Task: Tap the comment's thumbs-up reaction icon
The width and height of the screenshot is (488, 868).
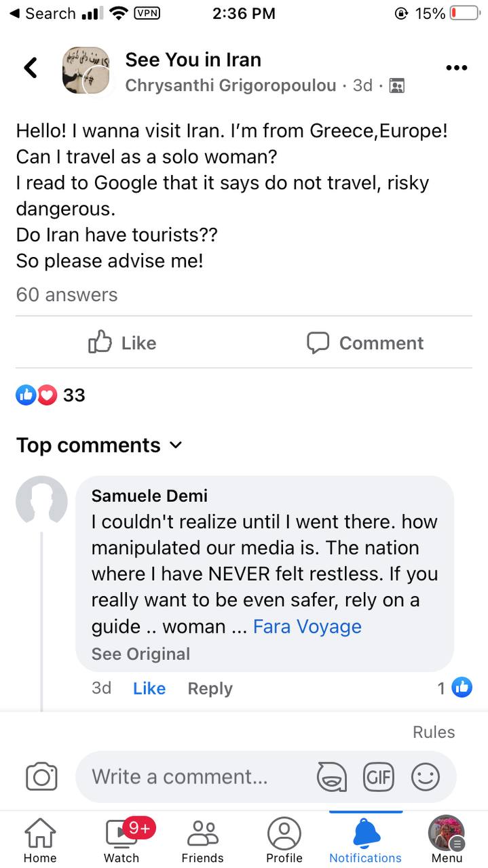Action: click(x=462, y=688)
